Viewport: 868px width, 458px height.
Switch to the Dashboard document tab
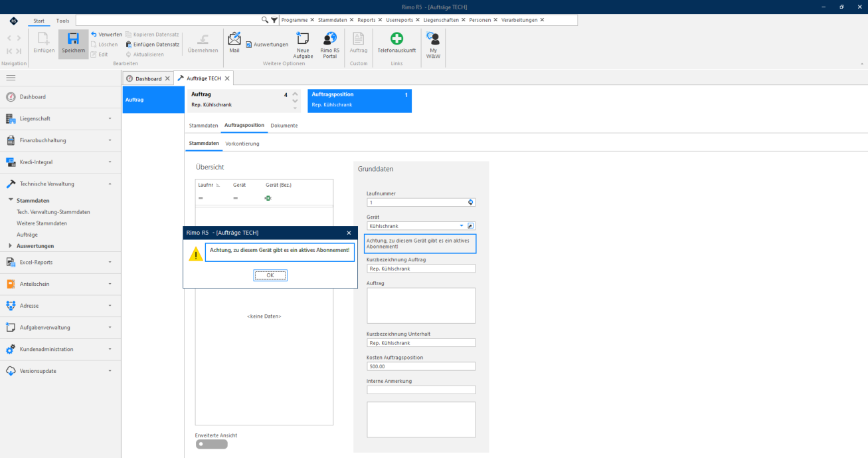[148, 78]
